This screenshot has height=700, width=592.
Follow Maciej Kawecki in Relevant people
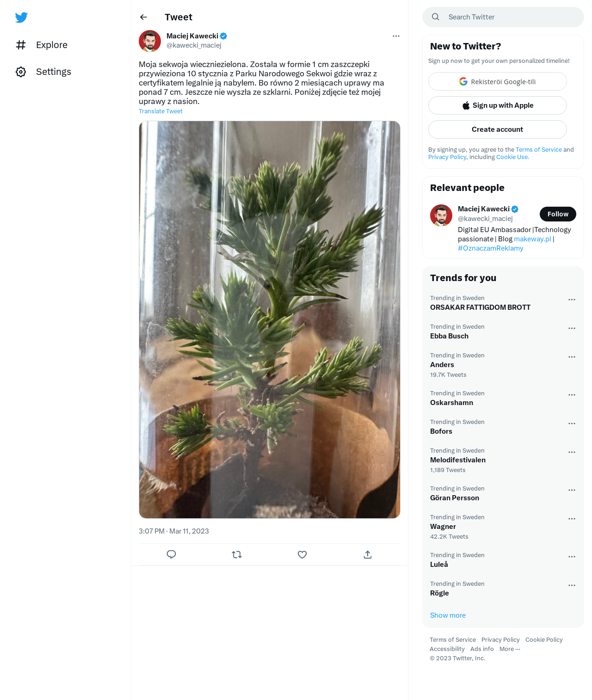point(558,214)
